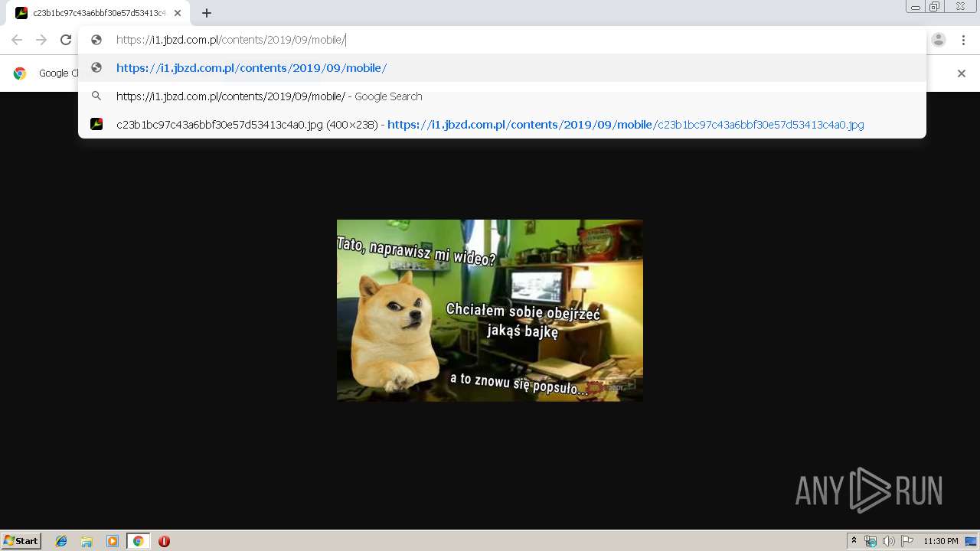Click the doge meme image
This screenshot has width=980, height=551.
[490, 311]
